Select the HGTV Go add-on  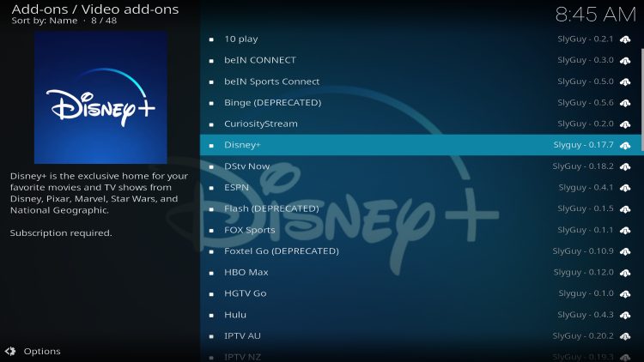point(420,293)
